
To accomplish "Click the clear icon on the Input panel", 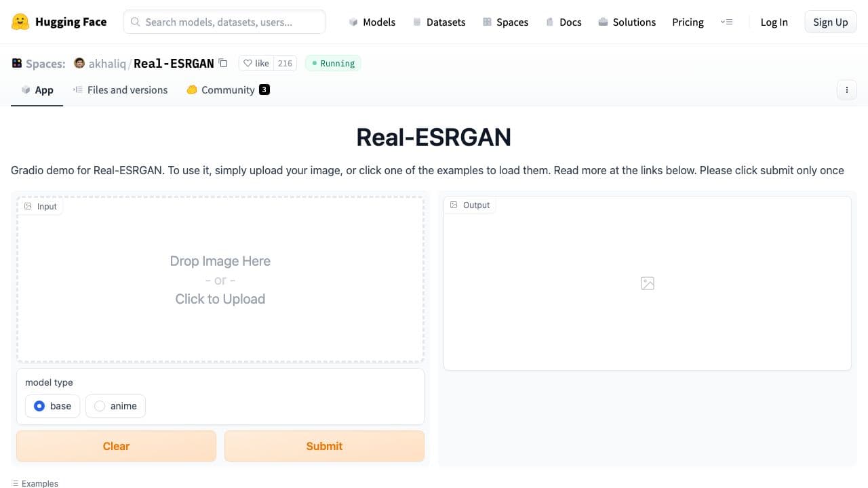I will click(28, 205).
